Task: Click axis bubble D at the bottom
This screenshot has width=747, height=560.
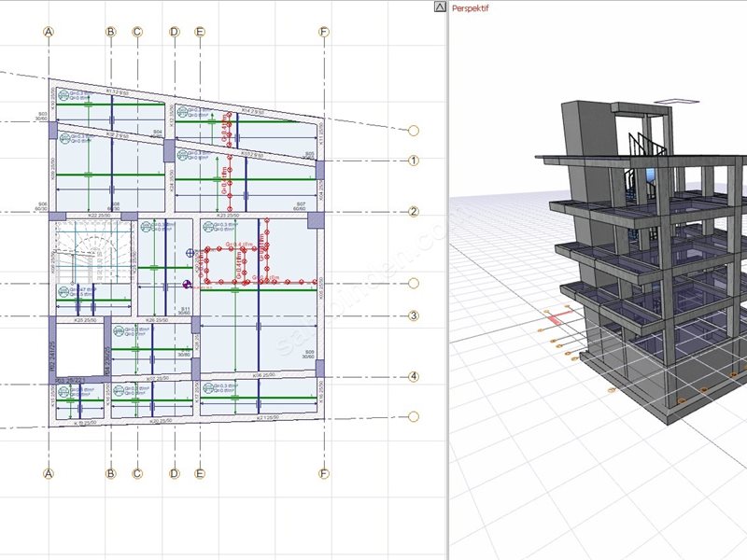Action: 174,473
